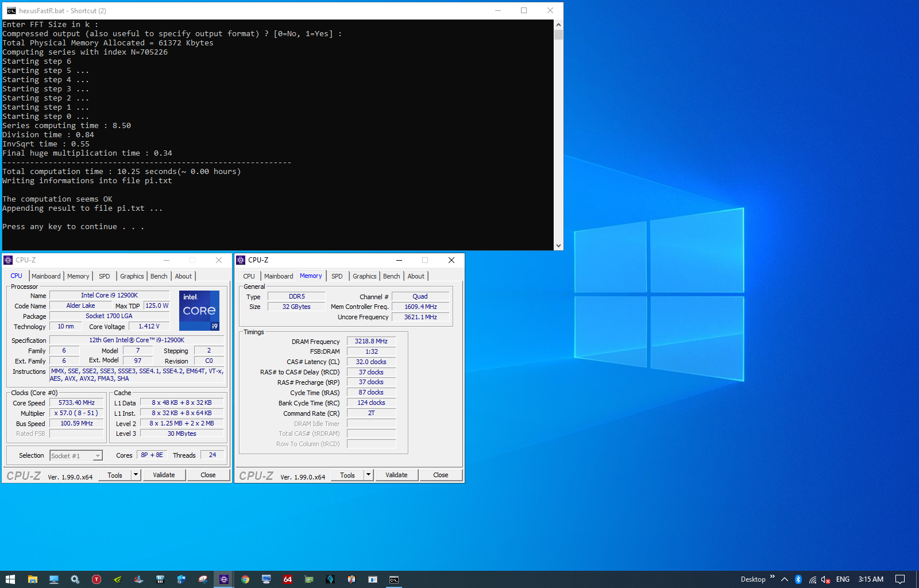Click the Core Voltage value 1.412 V
This screenshot has width=919, height=588.
(x=149, y=327)
